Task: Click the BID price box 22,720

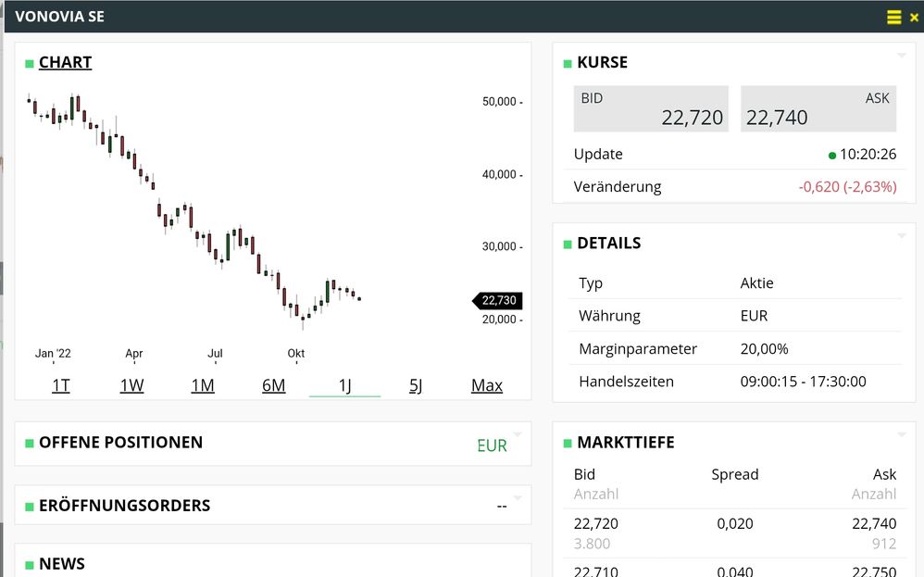Action: (x=651, y=108)
